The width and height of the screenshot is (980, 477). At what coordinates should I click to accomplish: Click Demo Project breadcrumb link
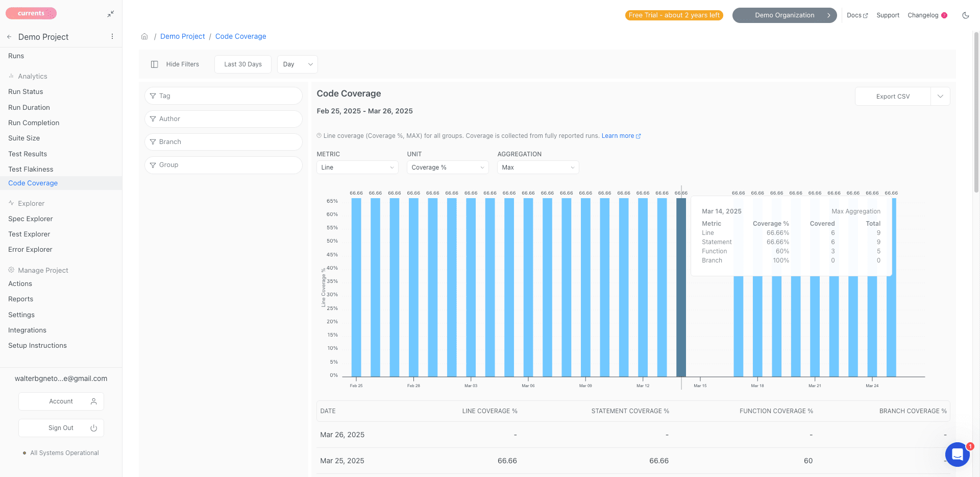182,36
